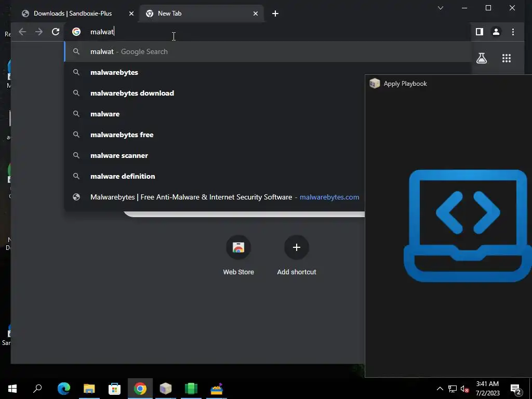532x399 pixels.
Task: Open the Google apps grid
Action: (x=507, y=58)
